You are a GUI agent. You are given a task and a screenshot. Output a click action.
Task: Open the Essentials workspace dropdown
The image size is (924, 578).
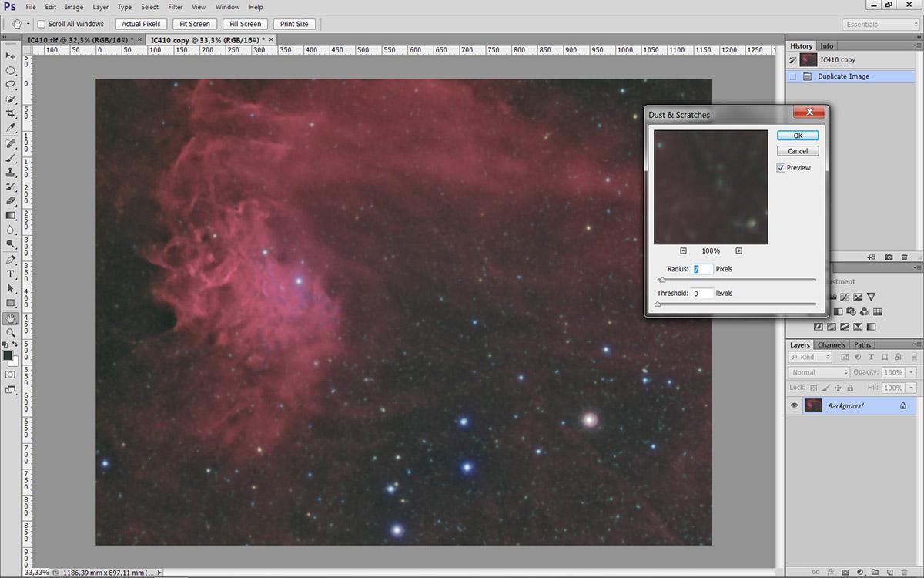[x=880, y=24]
